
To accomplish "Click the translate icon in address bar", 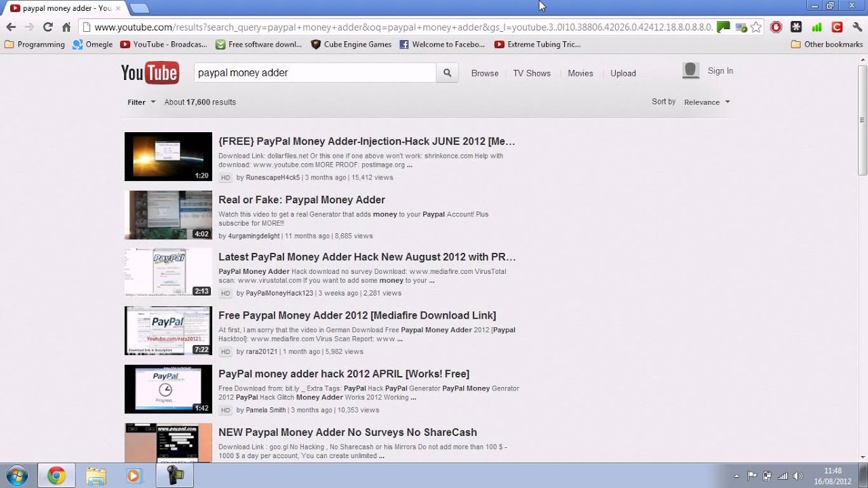I will pos(741,27).
